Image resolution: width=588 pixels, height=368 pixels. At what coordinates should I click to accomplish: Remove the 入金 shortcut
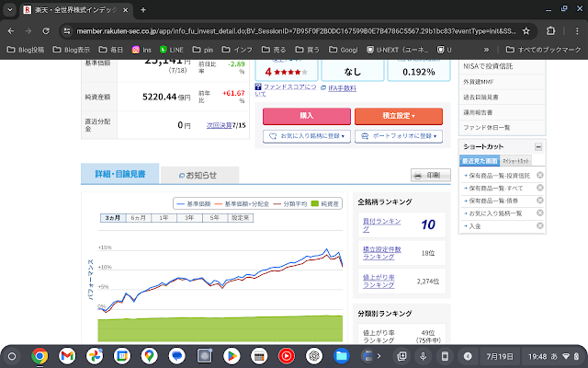coord(539,225)
